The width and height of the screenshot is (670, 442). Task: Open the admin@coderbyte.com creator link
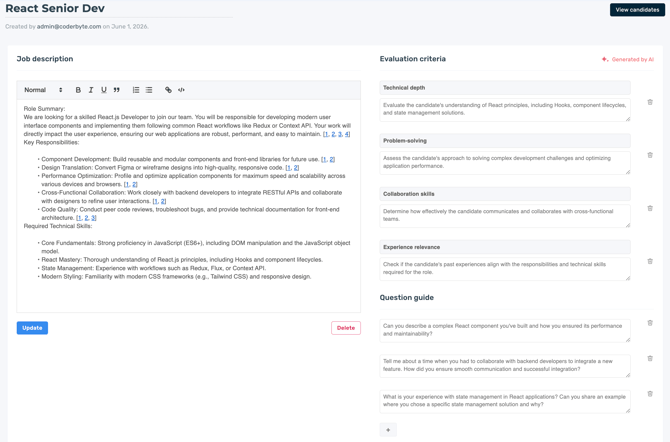tap(69, 27)
